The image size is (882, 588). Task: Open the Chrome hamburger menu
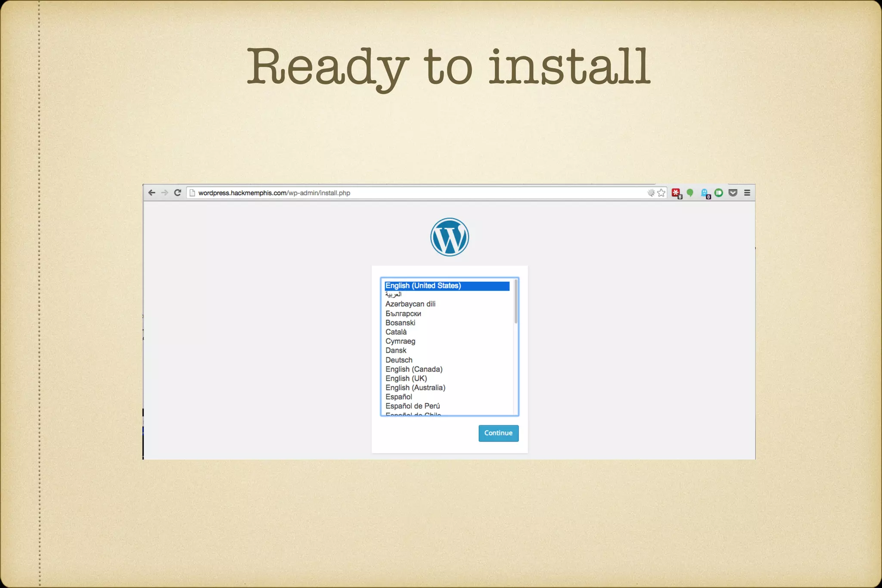(x=747, y=193)
